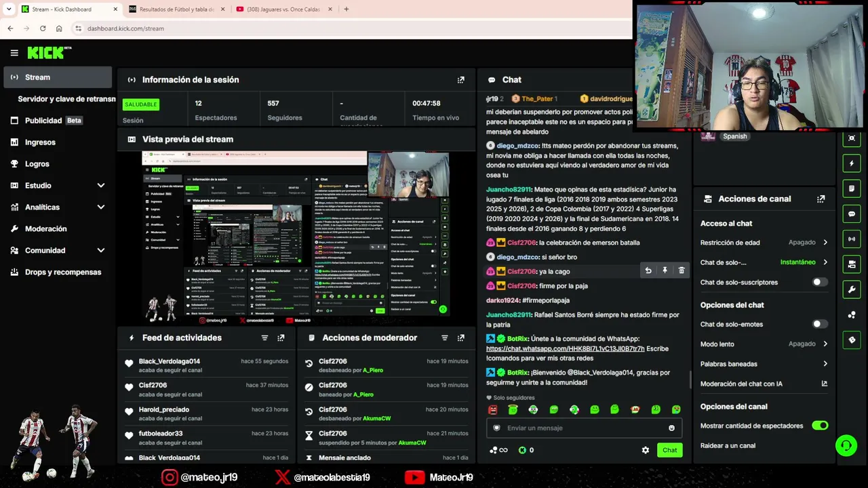Disable Mostrar cantidad de espectadores
Image resolution: width=868 pixels, height=488 pixels.
click(820, 426)
